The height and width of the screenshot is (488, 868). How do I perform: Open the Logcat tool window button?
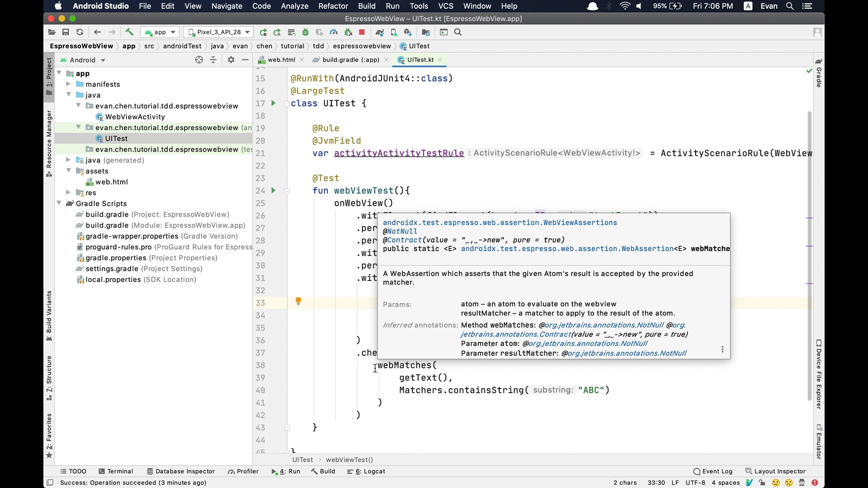coord(366,471)
